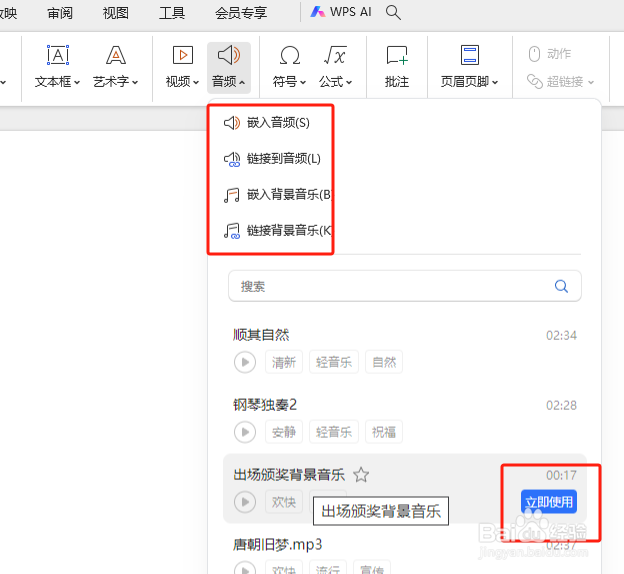Viewport: 624px width, 574px height.
Task: Select the 出场颁奖背景音乐 track title
Action: 289,474
